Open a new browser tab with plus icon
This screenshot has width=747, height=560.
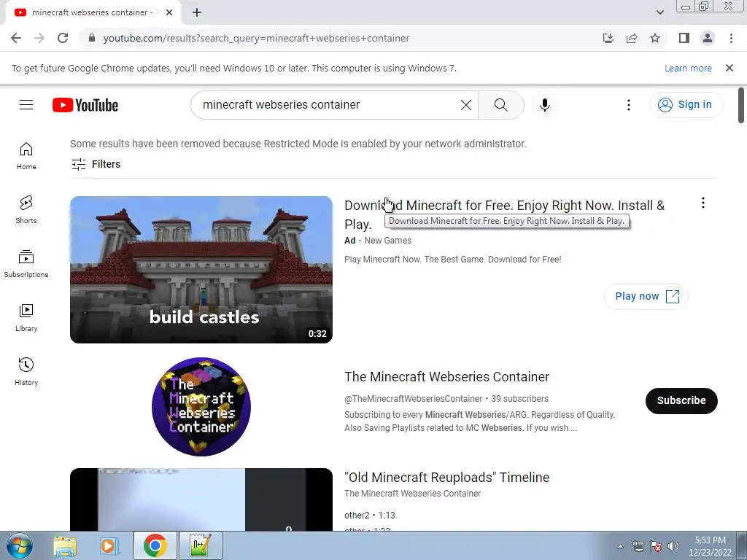(x=197, y=12)
